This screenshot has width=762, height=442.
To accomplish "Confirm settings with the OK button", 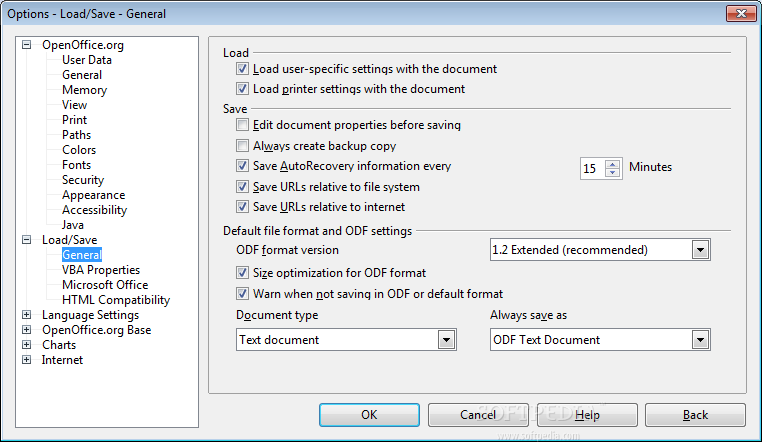I will 369,415.
